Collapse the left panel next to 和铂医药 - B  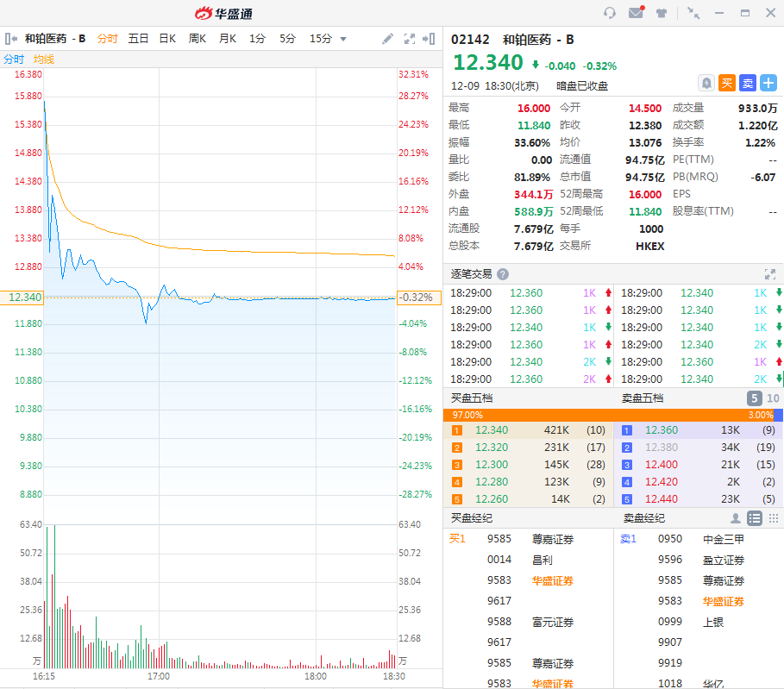coord(11,39)
